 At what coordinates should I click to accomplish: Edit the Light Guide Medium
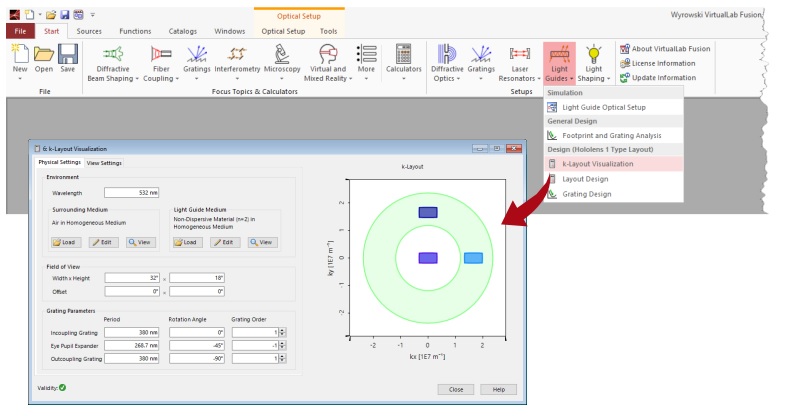[x=225, y=242]
